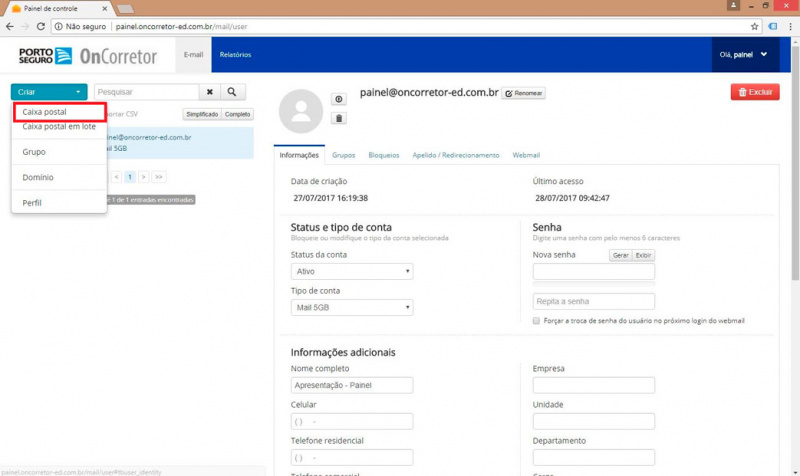The image size is (800, 476).
Task: Choose Perfil from the Criar menu
Action: coord(59,203)
